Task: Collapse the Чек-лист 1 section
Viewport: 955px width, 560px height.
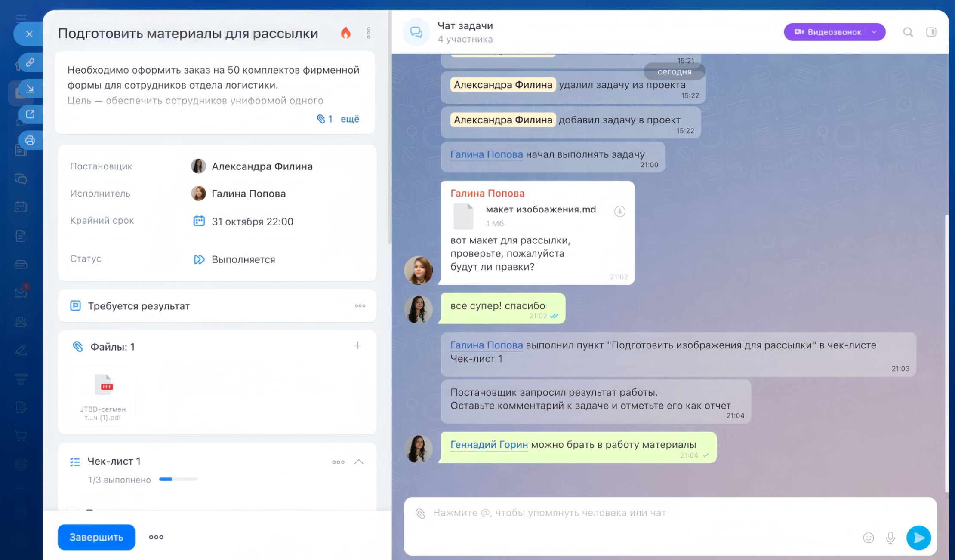Action: [359, 462]
